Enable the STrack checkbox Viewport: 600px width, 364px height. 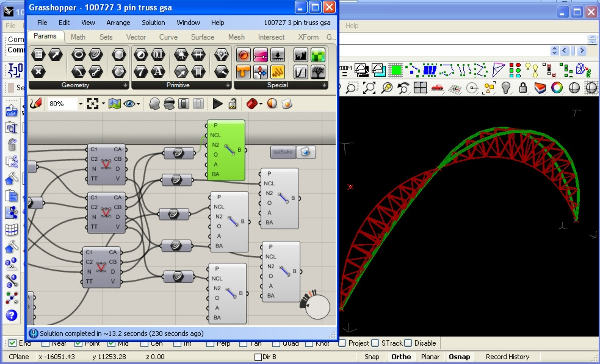pos(375,343)
